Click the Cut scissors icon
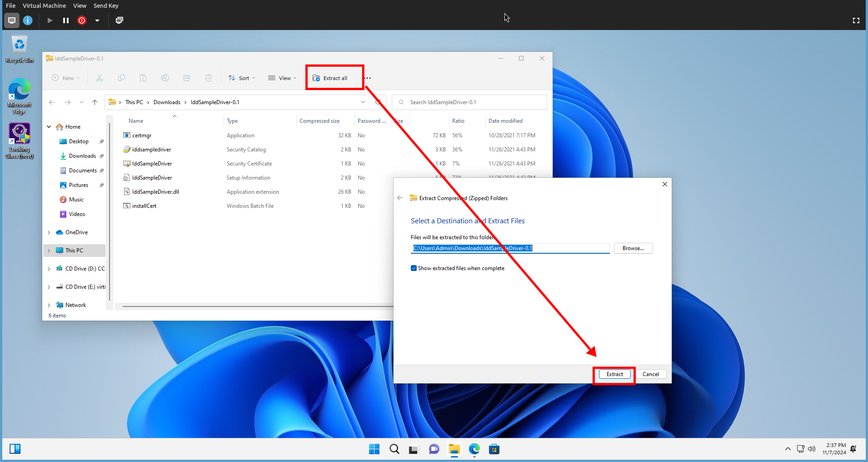This screenshot has height=462, width=868. point(100,78)
